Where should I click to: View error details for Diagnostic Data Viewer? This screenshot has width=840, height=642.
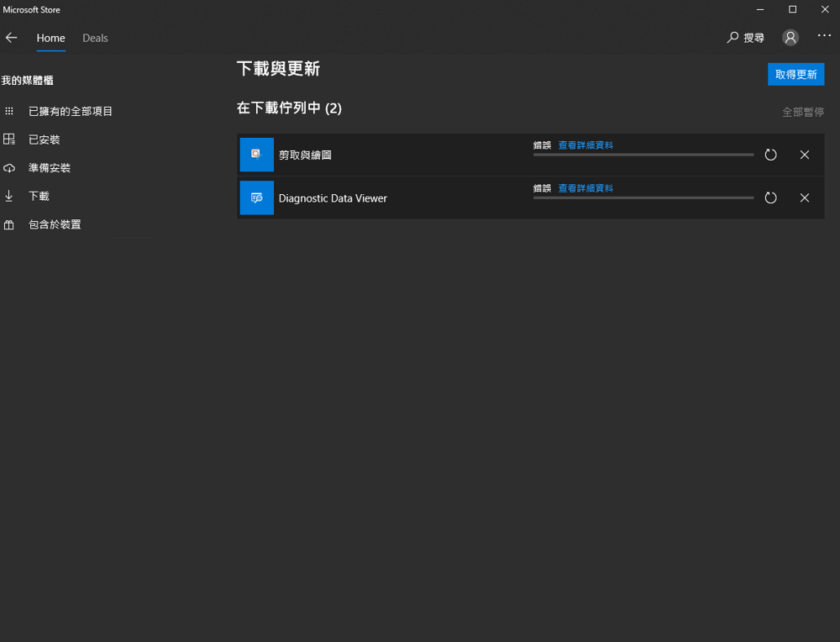click(585, 188)
